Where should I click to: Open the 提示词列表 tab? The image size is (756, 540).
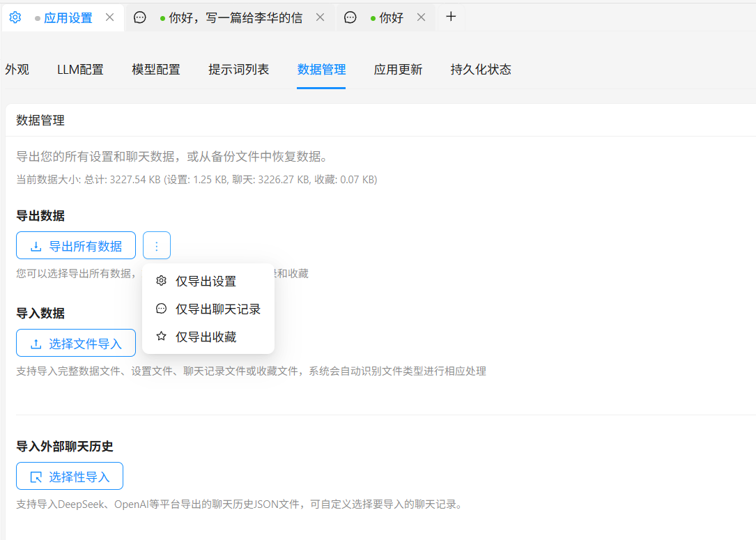(238, 70)
